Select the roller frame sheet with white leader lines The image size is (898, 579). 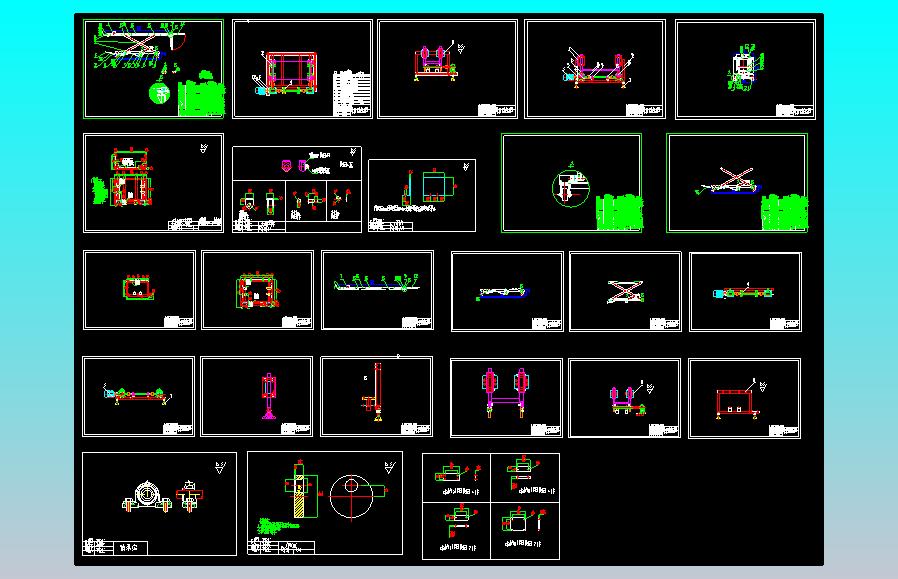coord(595,69)
